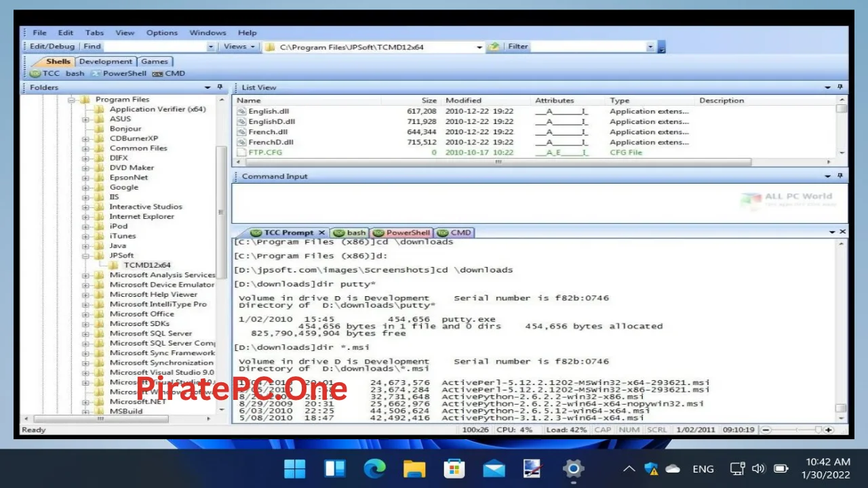Open Microsoft Edge from taskbar

[374, 468]
